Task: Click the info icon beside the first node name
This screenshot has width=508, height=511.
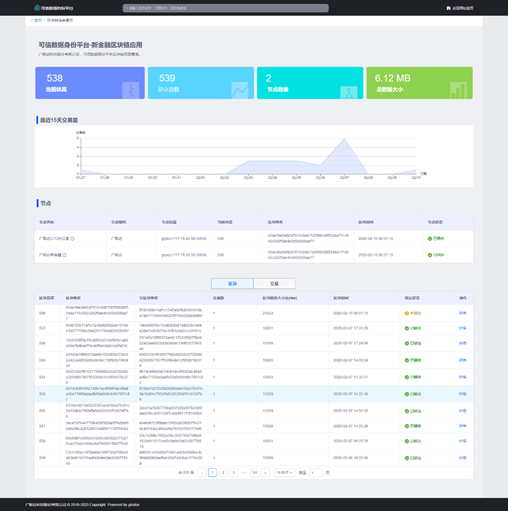Action: [x=72, y=239]
